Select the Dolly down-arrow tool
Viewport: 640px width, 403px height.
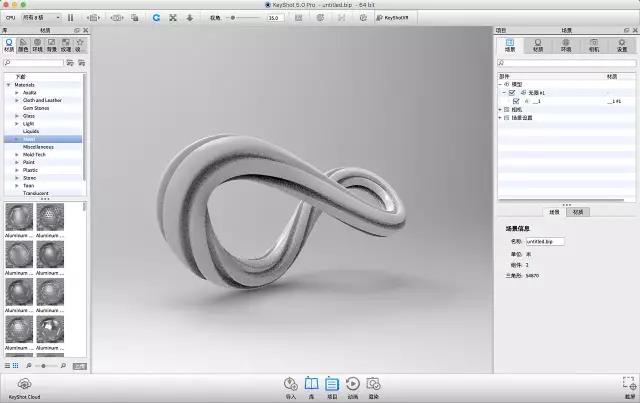click(x=190, y=18)
